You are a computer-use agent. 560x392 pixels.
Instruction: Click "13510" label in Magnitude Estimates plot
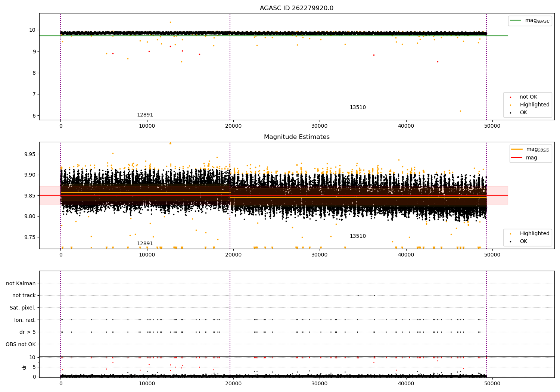coord(358,236)
